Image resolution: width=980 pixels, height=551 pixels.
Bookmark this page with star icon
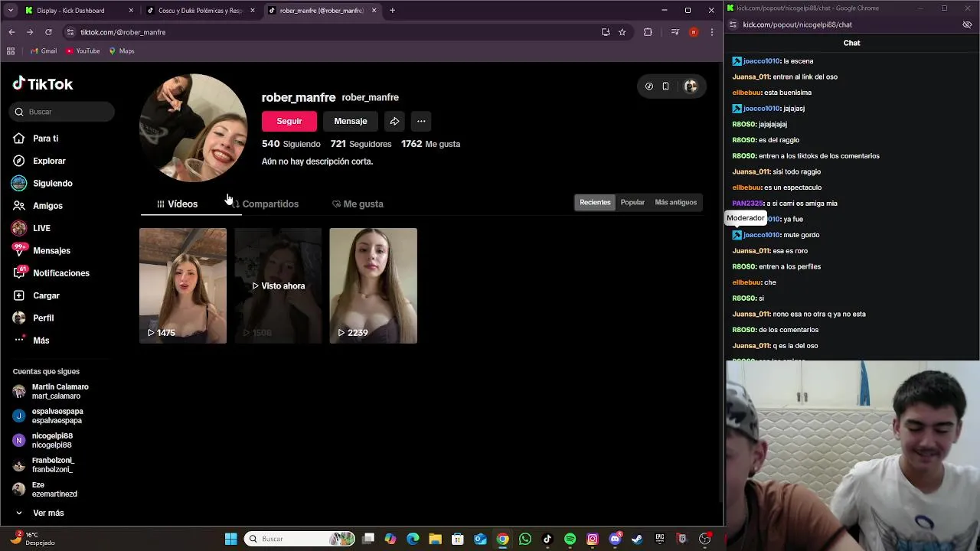coord(622,32)
